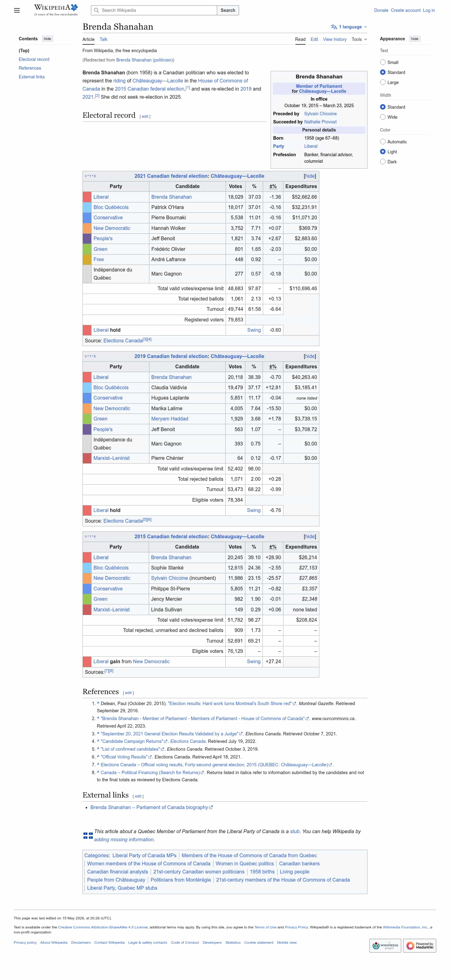Collapse the 2021 election table

(309, 176)
